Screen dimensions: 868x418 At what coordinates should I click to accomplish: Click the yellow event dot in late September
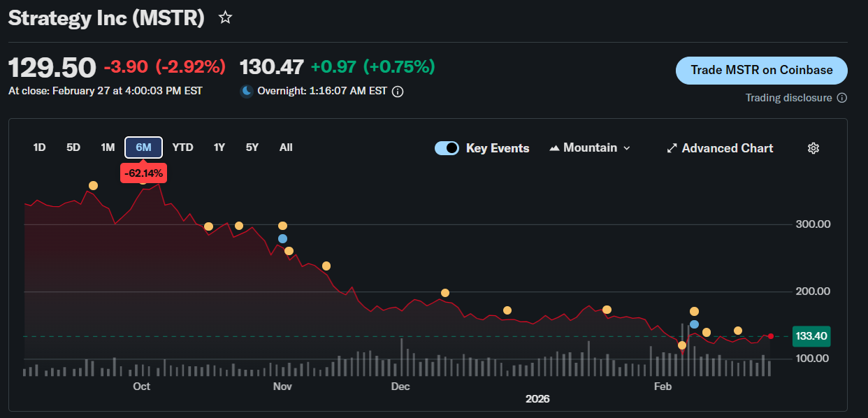[x=93, y=186]
